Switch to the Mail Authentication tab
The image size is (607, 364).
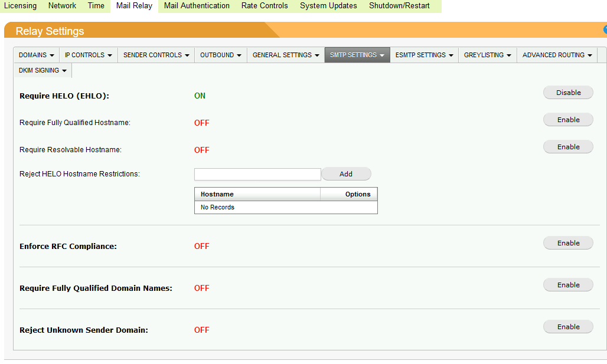(x=196, y=6)
